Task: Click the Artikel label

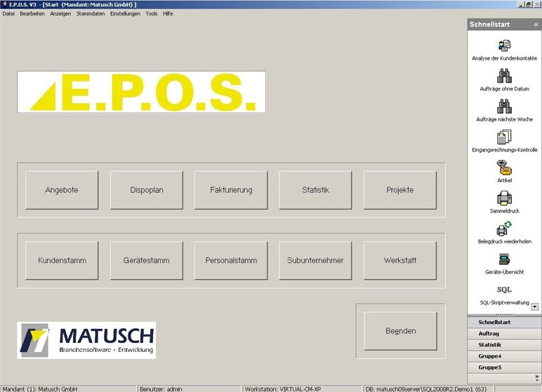Action: pyautogui.click(x=504, y=180)
